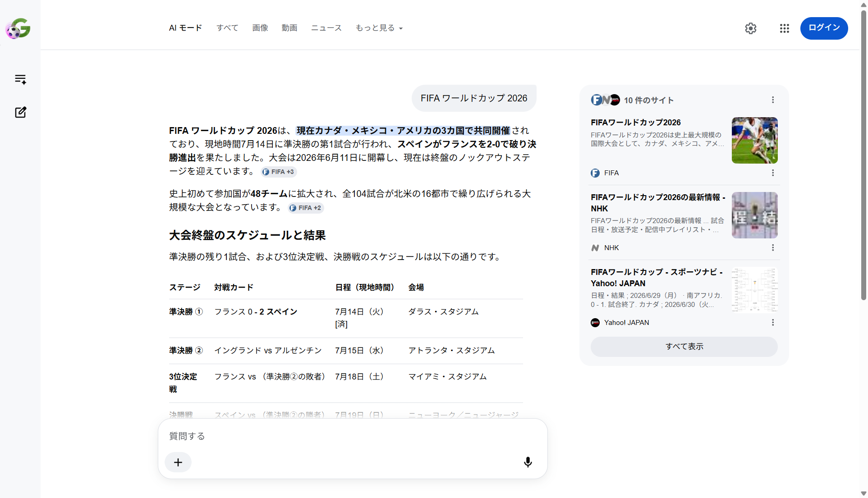This screenshot has height=498, width=868.
Task: Open the FIFA +2 citation chip
Action: [306, 208]
